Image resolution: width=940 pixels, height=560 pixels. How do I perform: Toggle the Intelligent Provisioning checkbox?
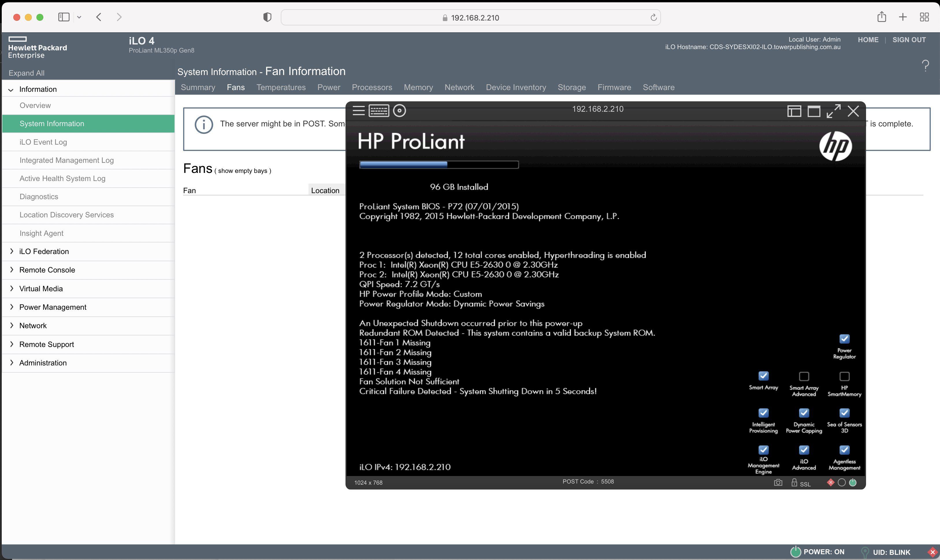coord(763,413)
